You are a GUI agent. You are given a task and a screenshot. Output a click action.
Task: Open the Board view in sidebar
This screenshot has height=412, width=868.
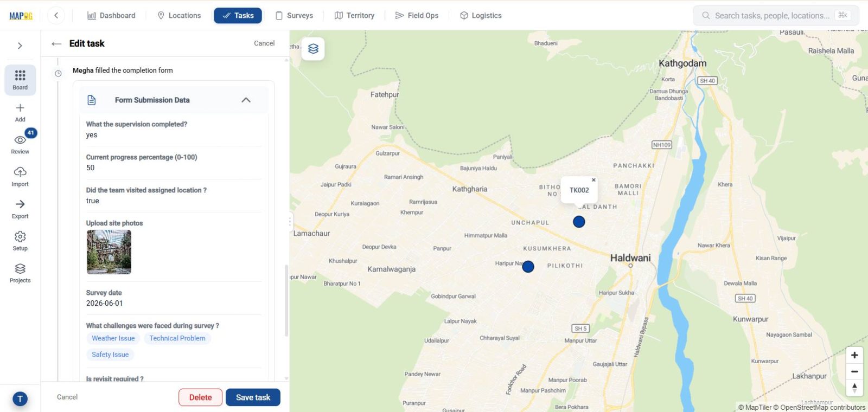click(x=20, y=80)
